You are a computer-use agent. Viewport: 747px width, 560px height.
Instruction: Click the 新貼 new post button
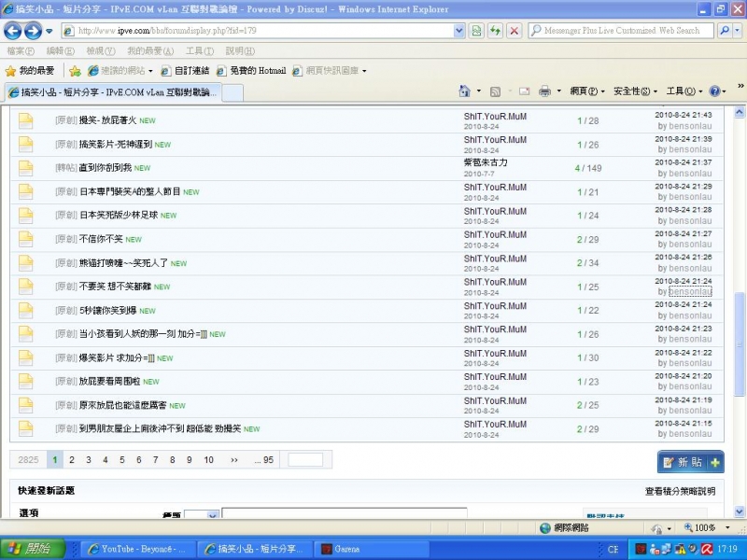690,462
